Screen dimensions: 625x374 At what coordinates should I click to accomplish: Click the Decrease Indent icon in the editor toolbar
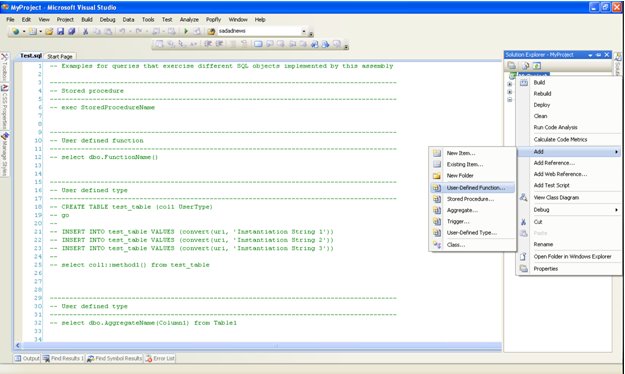[x=208, y=44]
